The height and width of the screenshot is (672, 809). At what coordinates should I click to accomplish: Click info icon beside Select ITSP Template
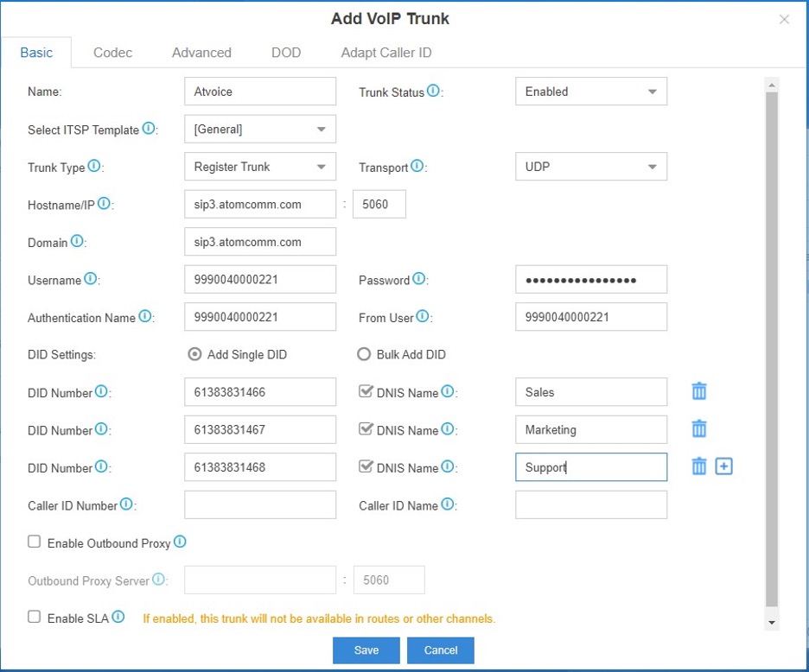(149, 128)
